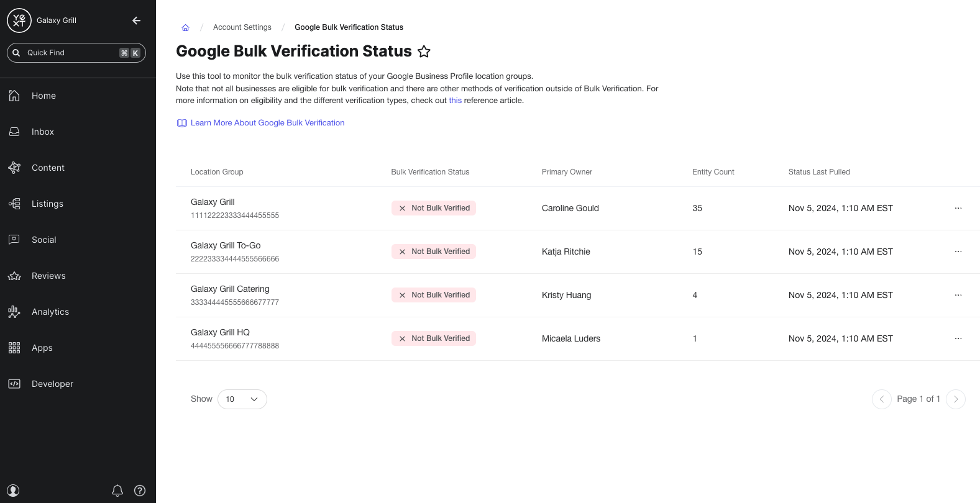
Task: Select Galaxy Grill To-Go location group name
Action: tap(226, 245)
